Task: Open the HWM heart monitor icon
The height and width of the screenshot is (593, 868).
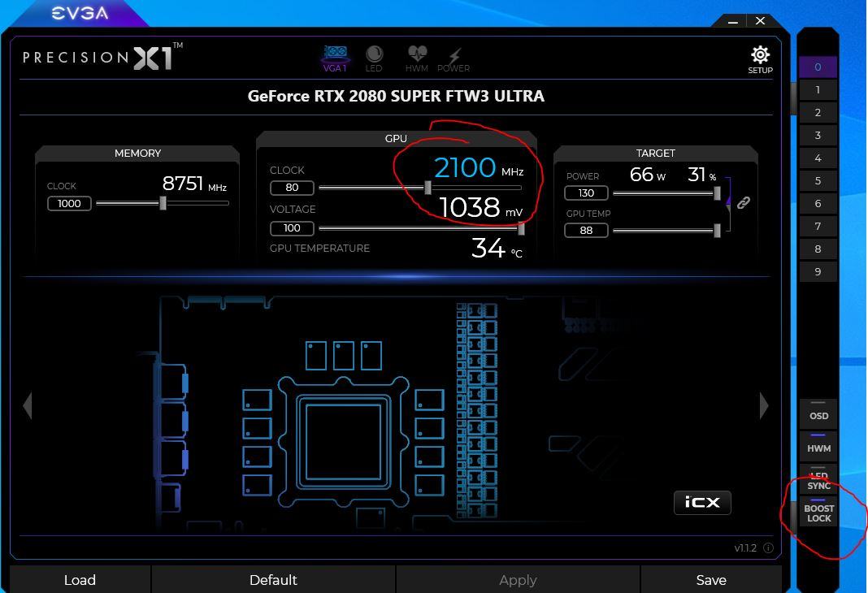Action: tap(417, 59)
